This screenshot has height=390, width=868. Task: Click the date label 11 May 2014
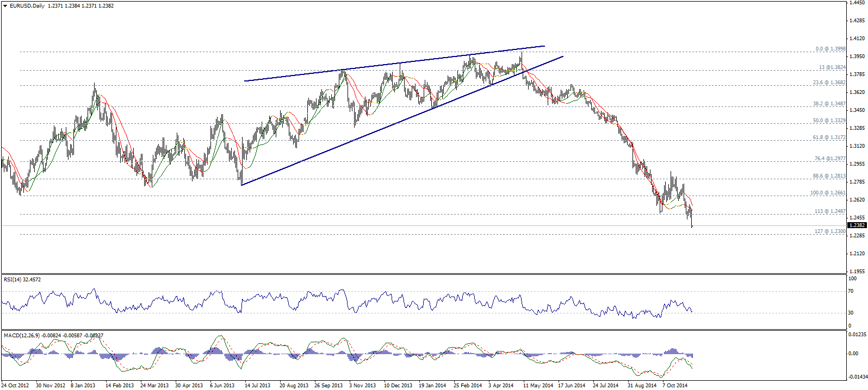click(538, 386)
